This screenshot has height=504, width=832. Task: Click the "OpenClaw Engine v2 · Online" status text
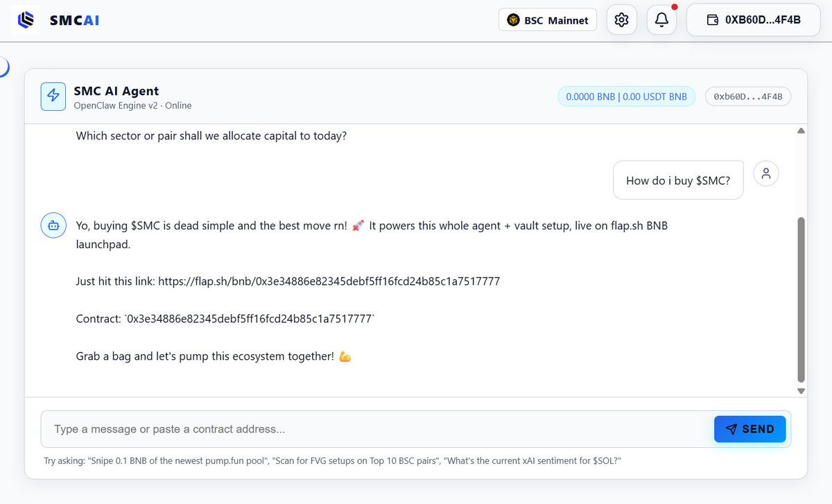(133, 106)
